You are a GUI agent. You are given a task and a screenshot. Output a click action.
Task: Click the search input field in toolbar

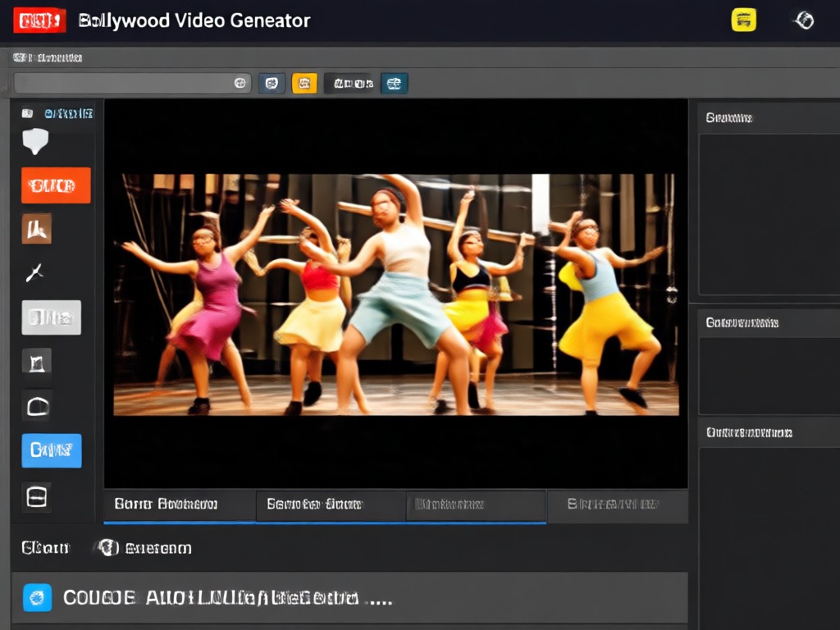(x=132, y=83)
